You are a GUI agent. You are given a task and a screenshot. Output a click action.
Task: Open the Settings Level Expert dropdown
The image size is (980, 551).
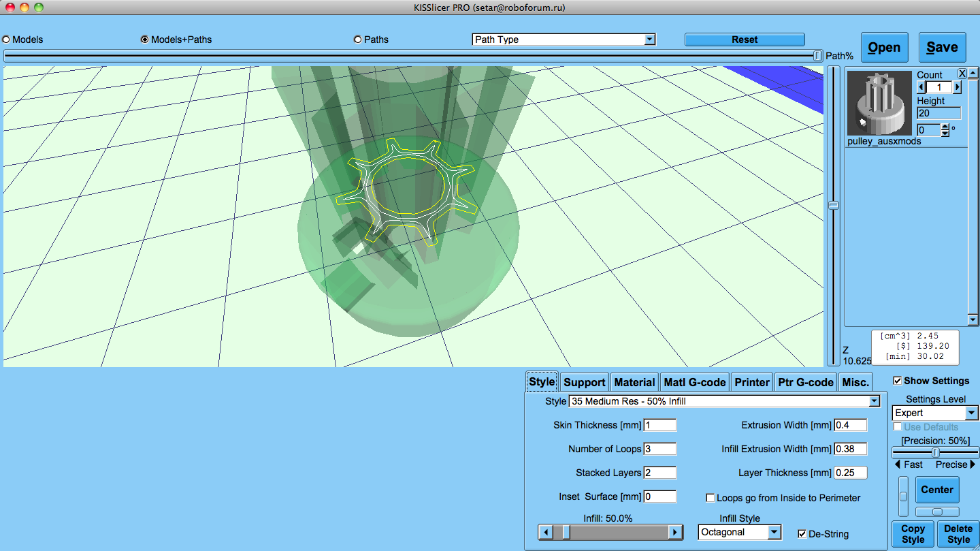pyautogui.click(x=935, y=413)
